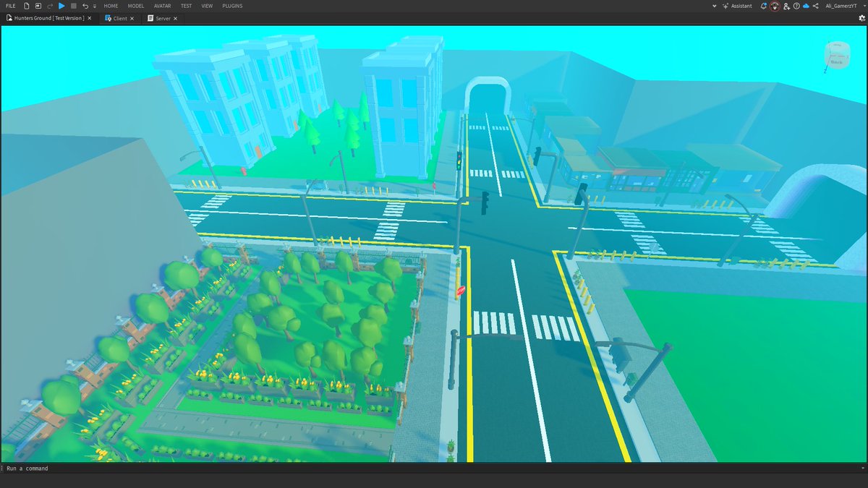Click the new file icon
This screenshot has width=868, height=488.
(26, 6)
